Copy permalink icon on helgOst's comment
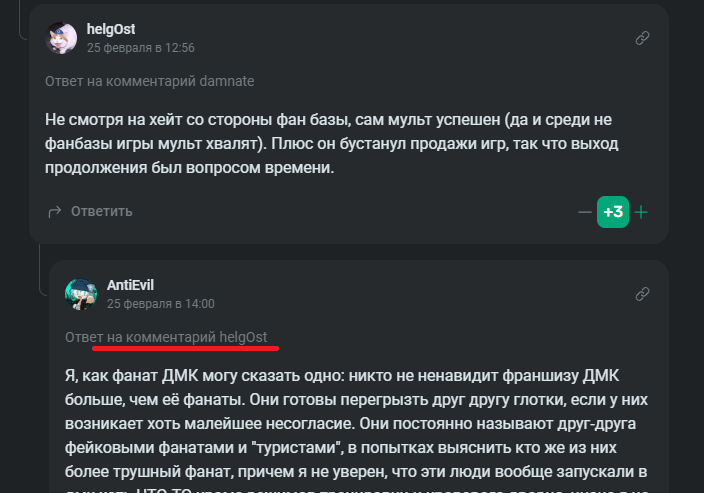 (643, 38)
